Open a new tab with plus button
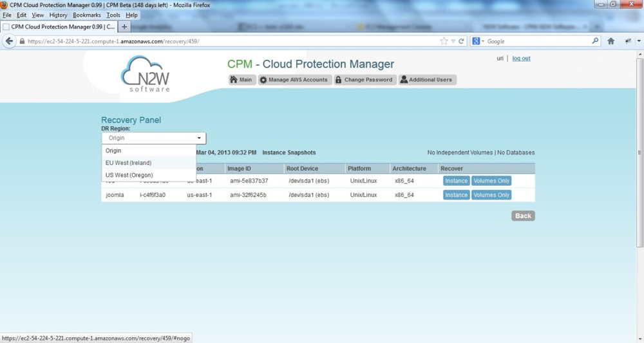This screenshot has width=644, height=343. point(124,26)
